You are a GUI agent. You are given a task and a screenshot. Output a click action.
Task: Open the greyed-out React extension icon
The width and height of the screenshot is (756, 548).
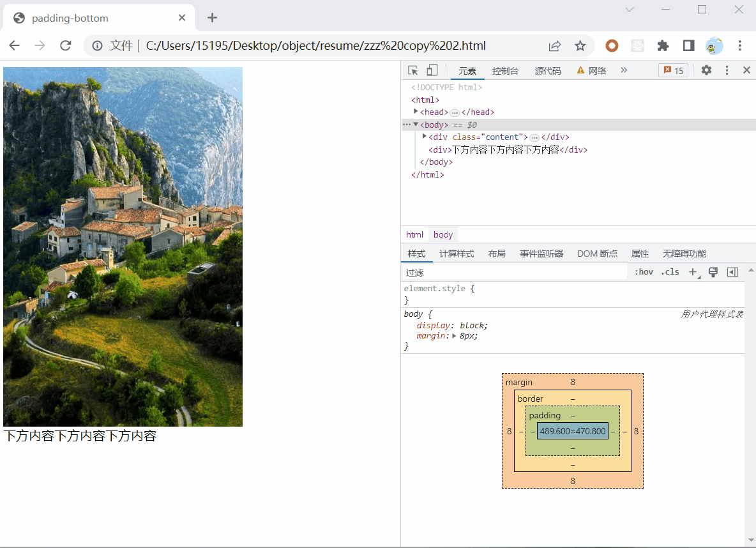(x=637, y=46)
